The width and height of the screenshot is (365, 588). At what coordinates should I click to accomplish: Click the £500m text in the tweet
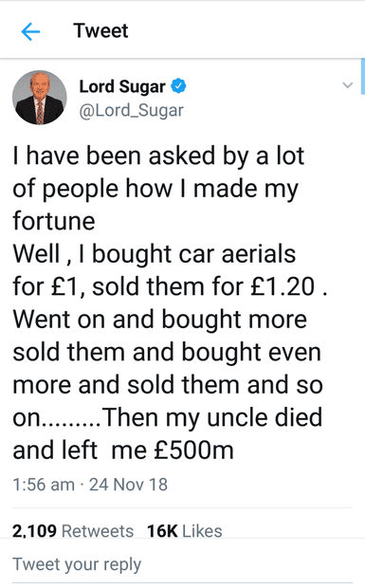tap(193, 450)
